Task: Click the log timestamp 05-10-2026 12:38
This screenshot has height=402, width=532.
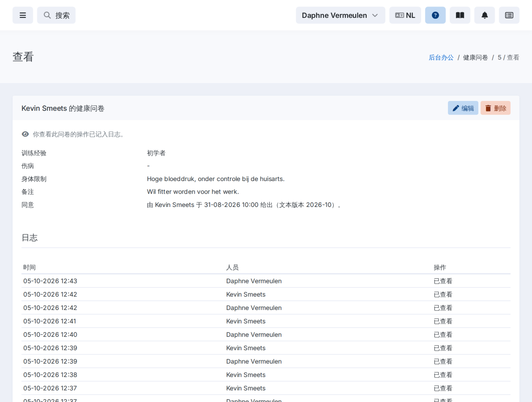Action: (50, 375)
